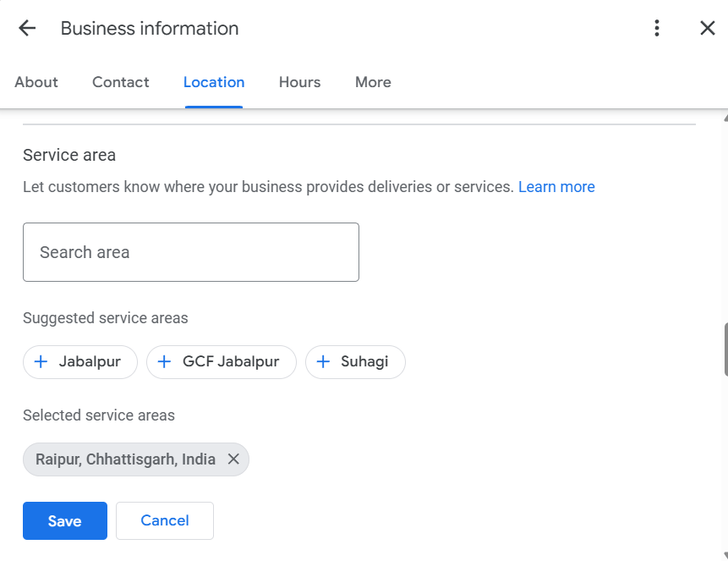Screen dimensions: 728x561
Task: Cancel the service area edits
Action: coord(165,521)
